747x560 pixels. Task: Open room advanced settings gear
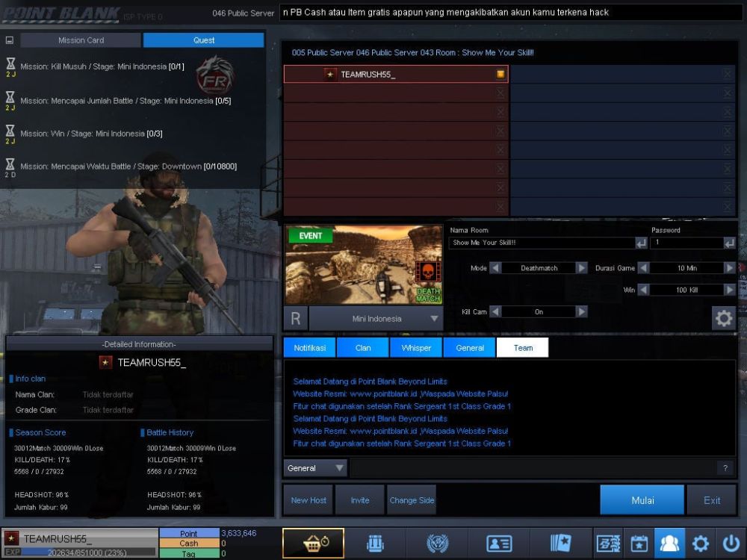point(724,318)
